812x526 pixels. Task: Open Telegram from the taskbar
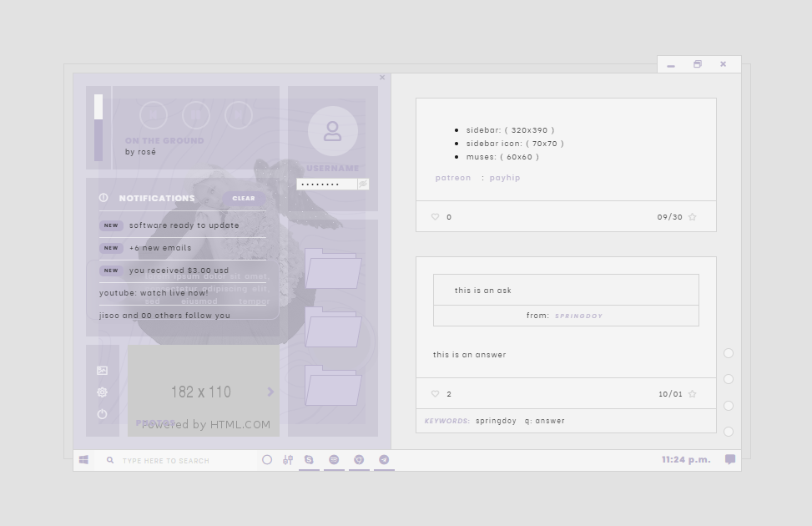(384, 460)
